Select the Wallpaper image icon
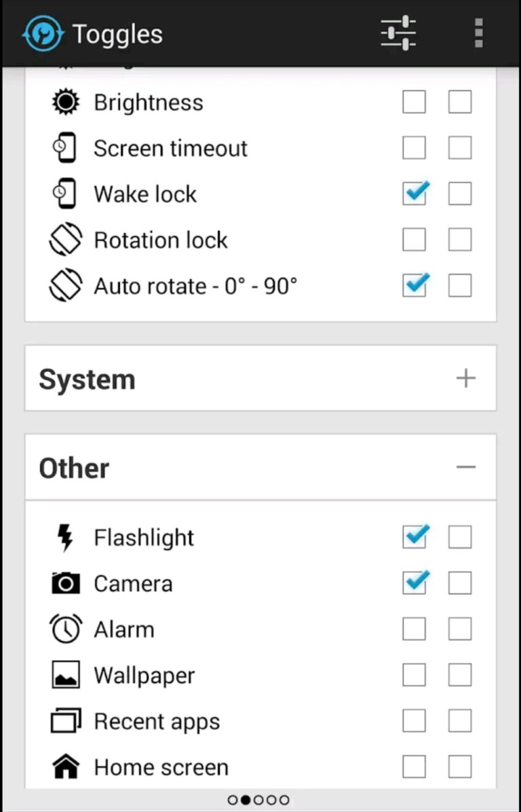The width and height of the screenshot is (521, 812). [65, 675]
